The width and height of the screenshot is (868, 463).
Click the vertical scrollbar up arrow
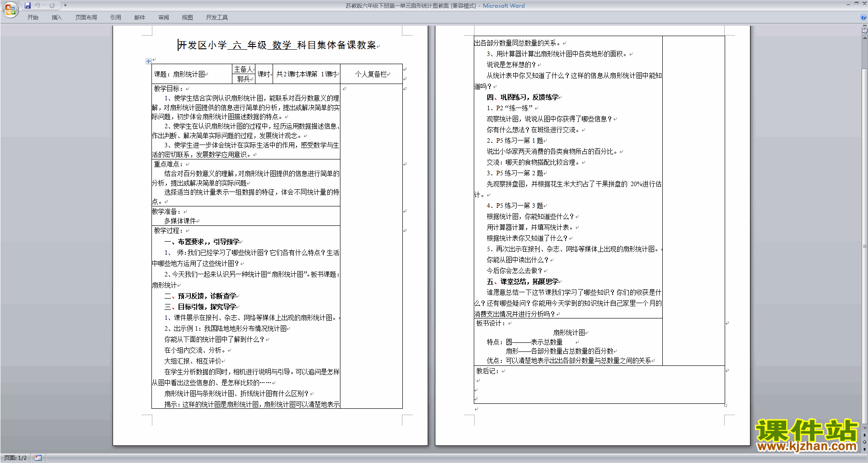pos(865,37)
